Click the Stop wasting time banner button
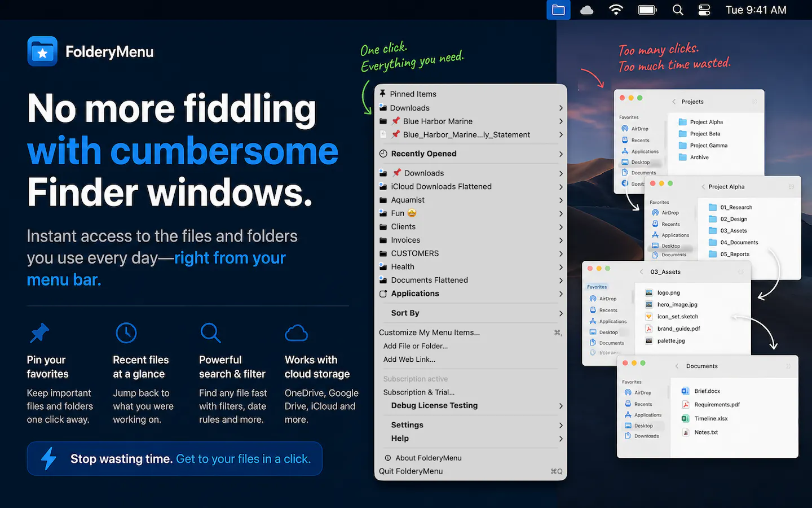This screenshot has width=812, height=508. click(x=175, y=459)
